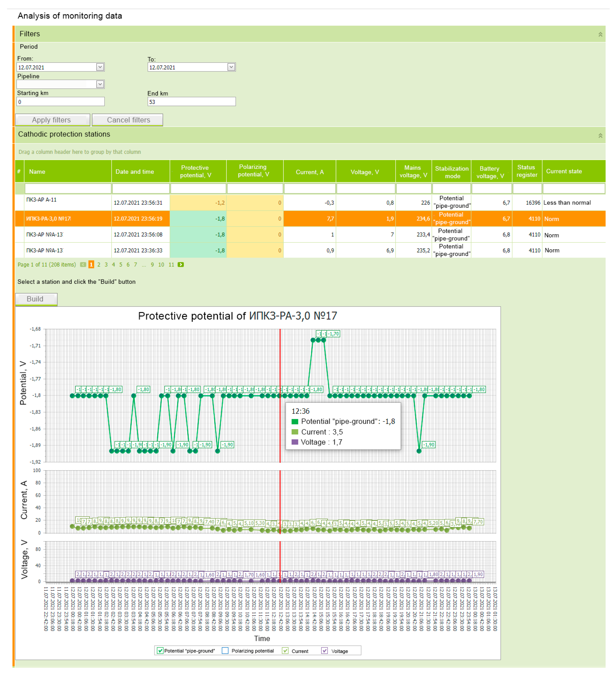
Task: Collapse the Filters section chevron
Action: (600, 34)
